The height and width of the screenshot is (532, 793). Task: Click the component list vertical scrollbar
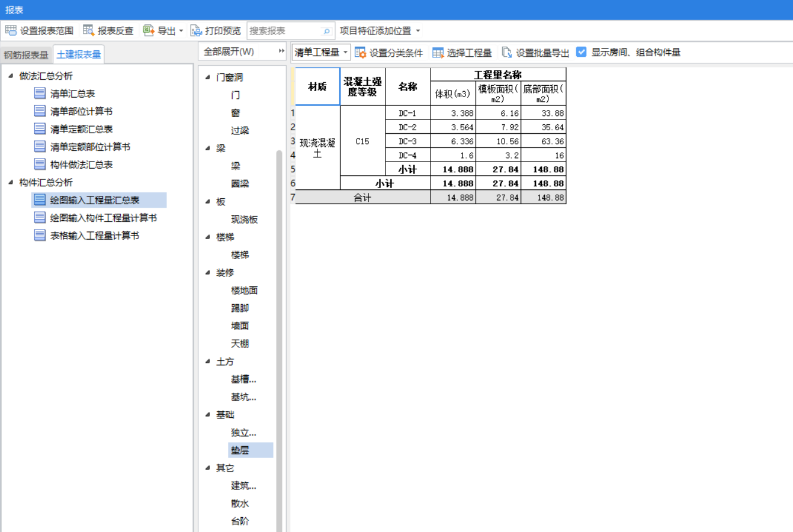click(280, 340)
